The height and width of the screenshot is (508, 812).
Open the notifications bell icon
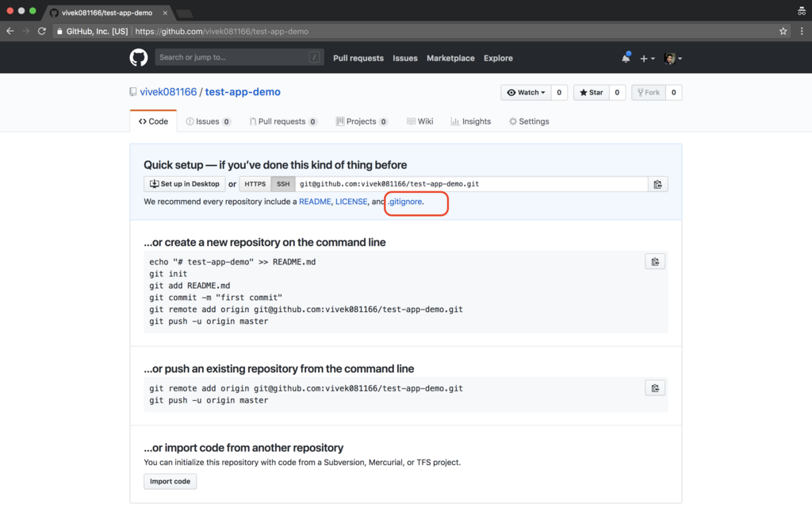[626, 58]
